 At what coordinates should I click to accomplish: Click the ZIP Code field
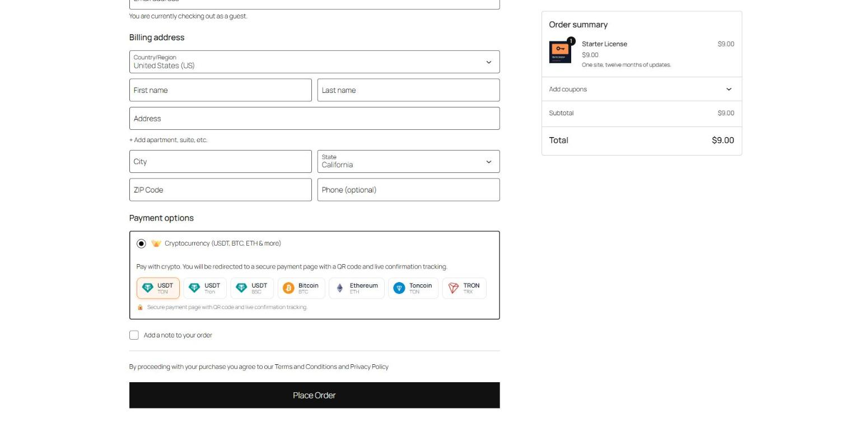(220, 190)
